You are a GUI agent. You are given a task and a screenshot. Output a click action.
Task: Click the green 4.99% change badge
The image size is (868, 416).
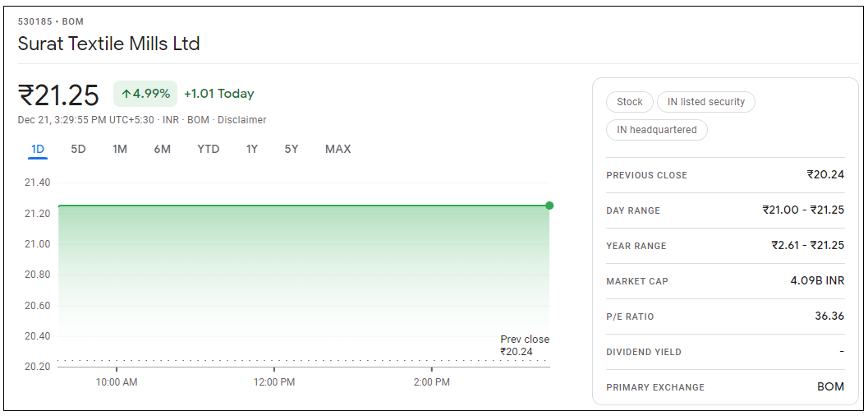tap(145, 94)
